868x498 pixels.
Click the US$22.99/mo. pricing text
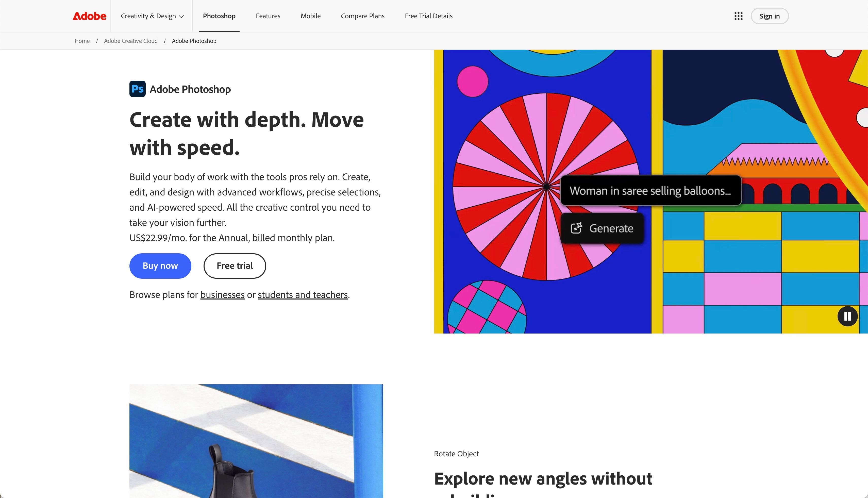[x=232, y=238]
